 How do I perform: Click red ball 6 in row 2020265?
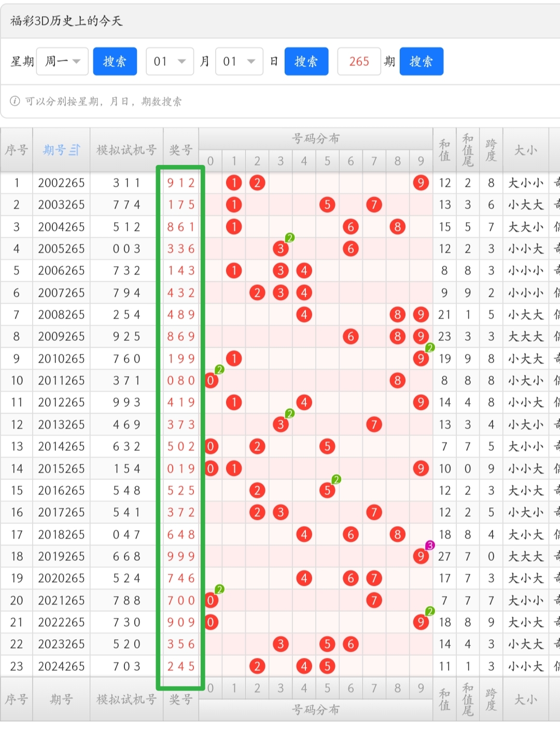pos(351,578)
